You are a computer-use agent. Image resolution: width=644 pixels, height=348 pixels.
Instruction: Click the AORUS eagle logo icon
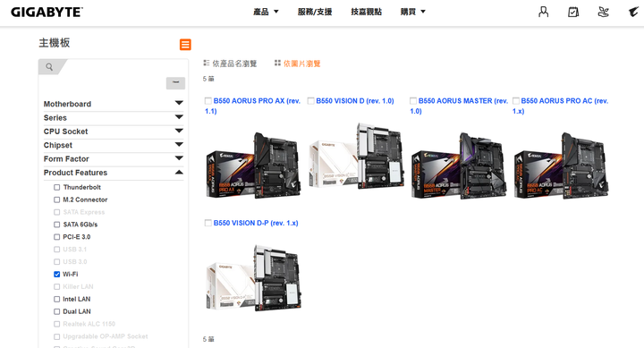tap(633, 12)
